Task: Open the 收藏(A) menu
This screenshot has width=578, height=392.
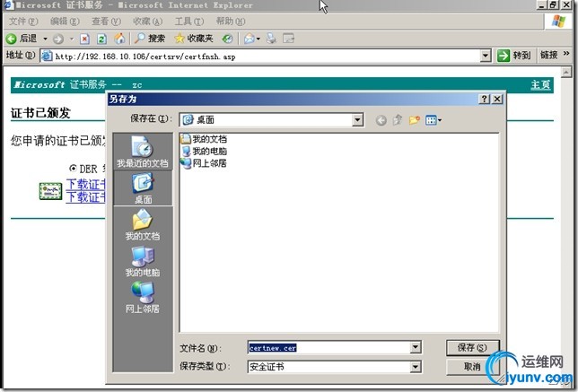Action: (147, 22)
